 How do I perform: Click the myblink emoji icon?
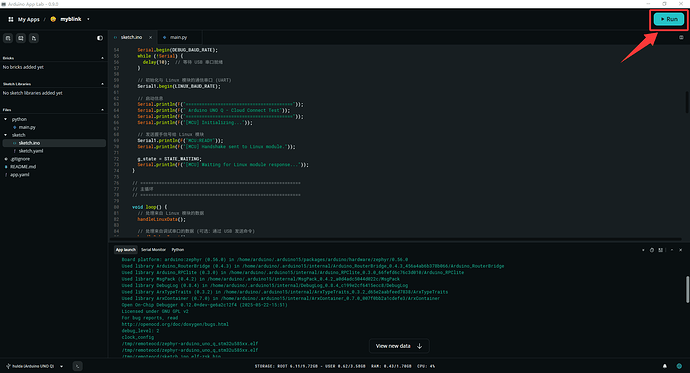click(x=53, y=19)
